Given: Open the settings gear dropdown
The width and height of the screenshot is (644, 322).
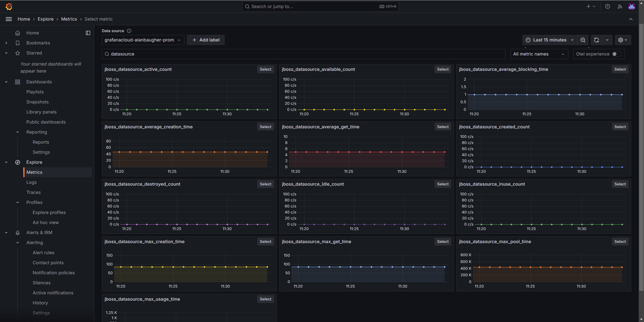Looking at the screenshot, I should [623, 40].
